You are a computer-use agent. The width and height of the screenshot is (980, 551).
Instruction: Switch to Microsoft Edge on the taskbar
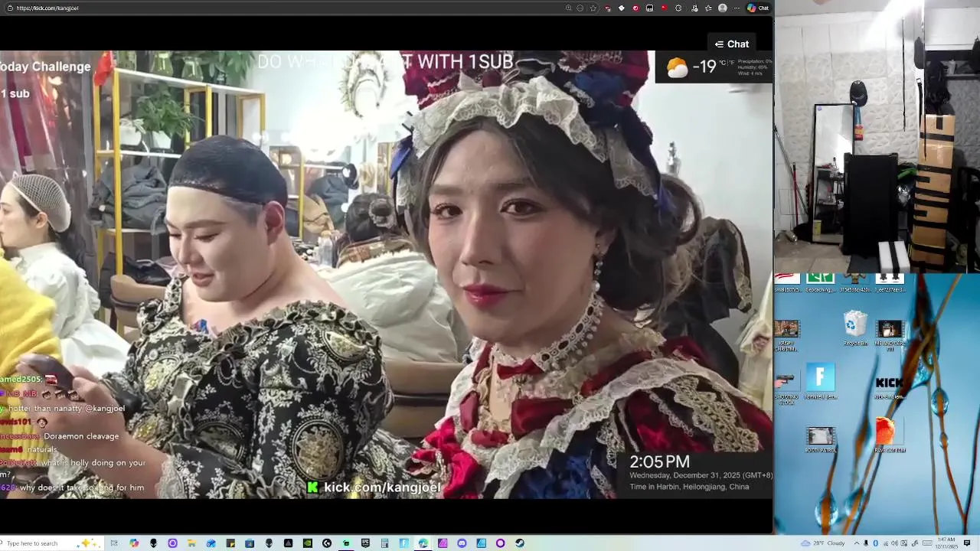click(x=423, y=543)
